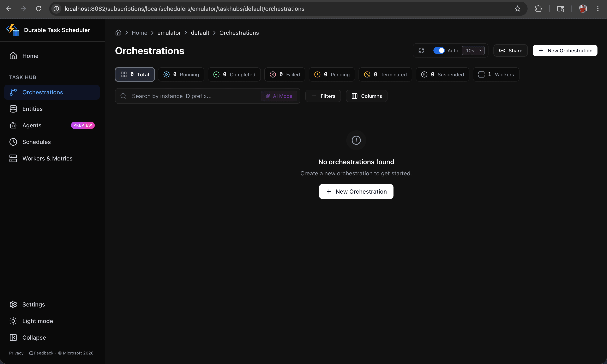Open the Columns chooser
This screenshot has width=607, height=364.
(x=367, y=96)
